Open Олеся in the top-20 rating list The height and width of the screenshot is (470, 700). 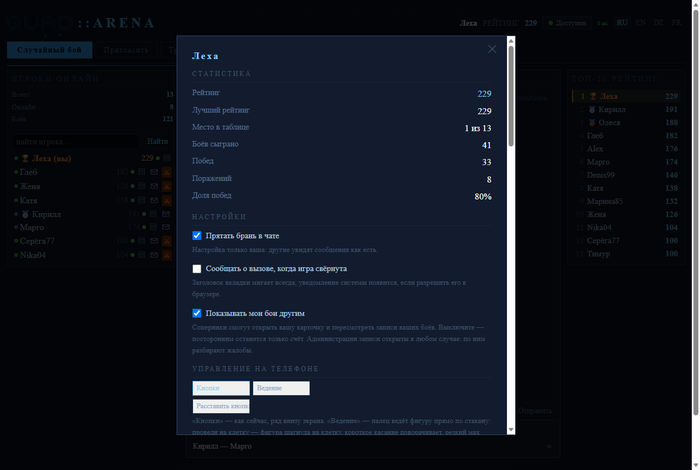628,122
